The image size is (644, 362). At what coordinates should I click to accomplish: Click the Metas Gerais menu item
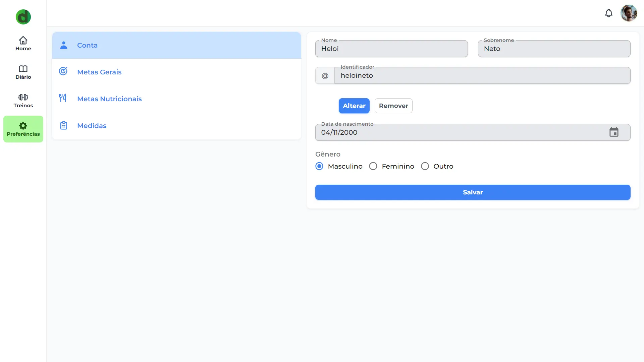click(176, 72)
